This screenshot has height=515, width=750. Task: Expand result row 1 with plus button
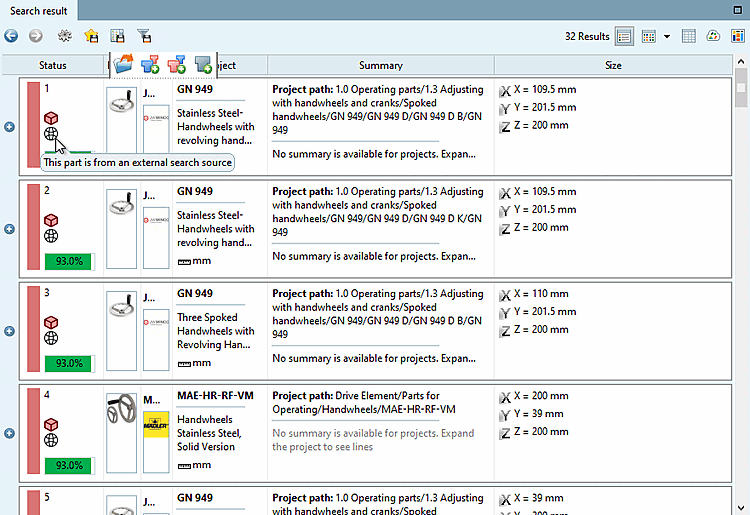coord(9,127)
